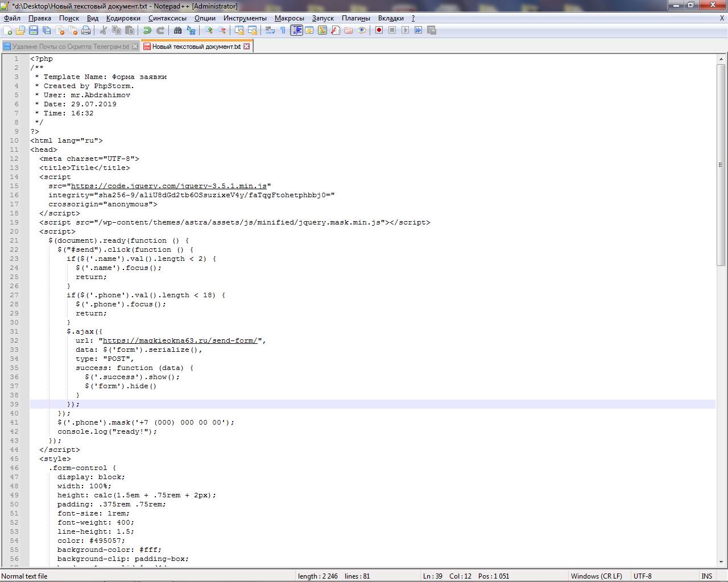The image size is (728, 582).
Task: Play back the recorded macro icon
Action: click(x=406, y=30)
